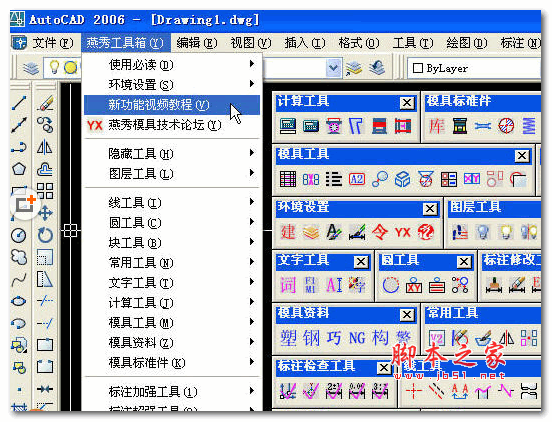Expand the 线工具 submenu
The width and height of the screenshot is (552, 422).
[172, 203]
